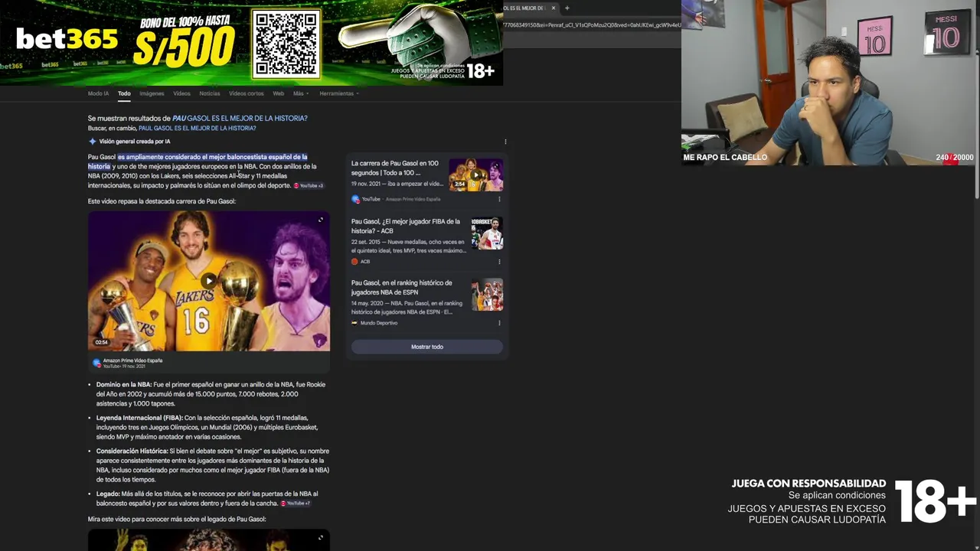Play the Pau Gasol Lakers video
The width and height of the screenshot is (980, 551).
pyautogui.click(x=209, y=281)
